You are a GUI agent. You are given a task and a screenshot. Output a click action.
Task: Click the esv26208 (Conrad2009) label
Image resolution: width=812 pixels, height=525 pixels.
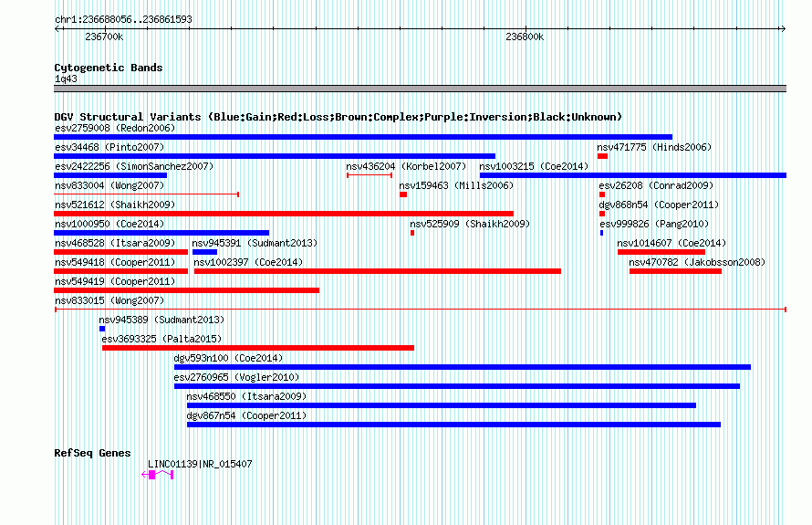[656, 185]
